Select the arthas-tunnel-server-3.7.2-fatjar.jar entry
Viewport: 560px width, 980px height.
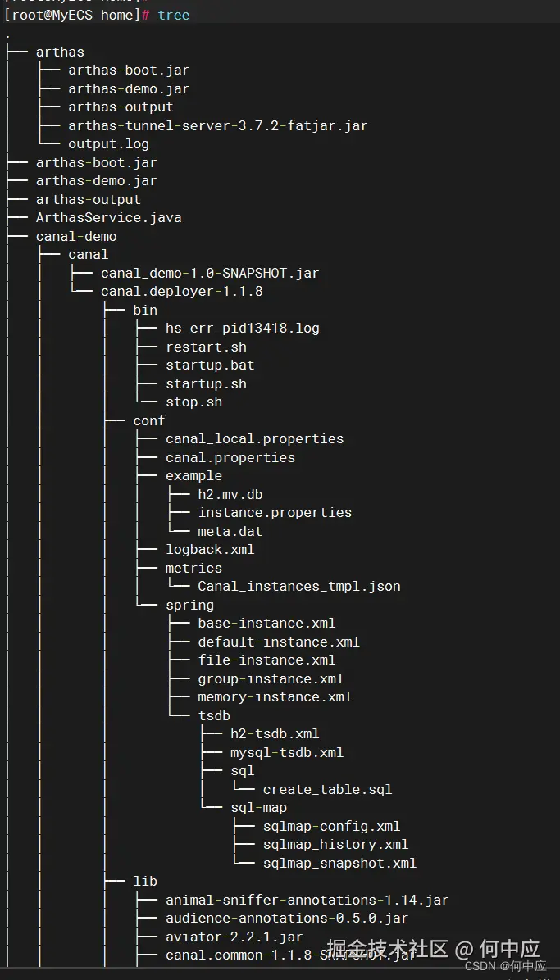tap(217, 125)
